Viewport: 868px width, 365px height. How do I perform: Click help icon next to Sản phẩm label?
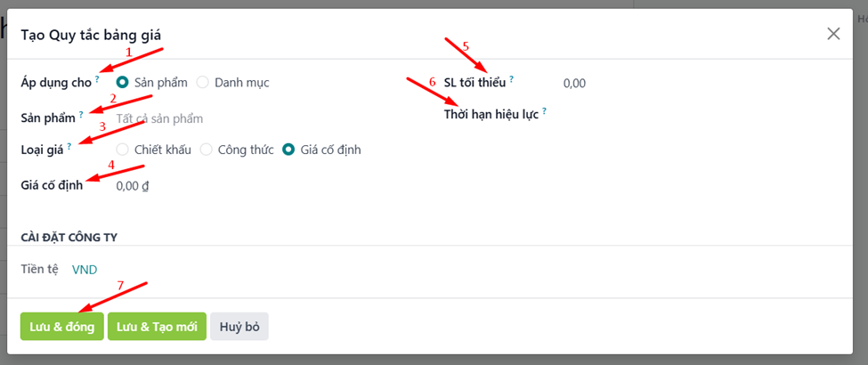(x=81, y=114)
